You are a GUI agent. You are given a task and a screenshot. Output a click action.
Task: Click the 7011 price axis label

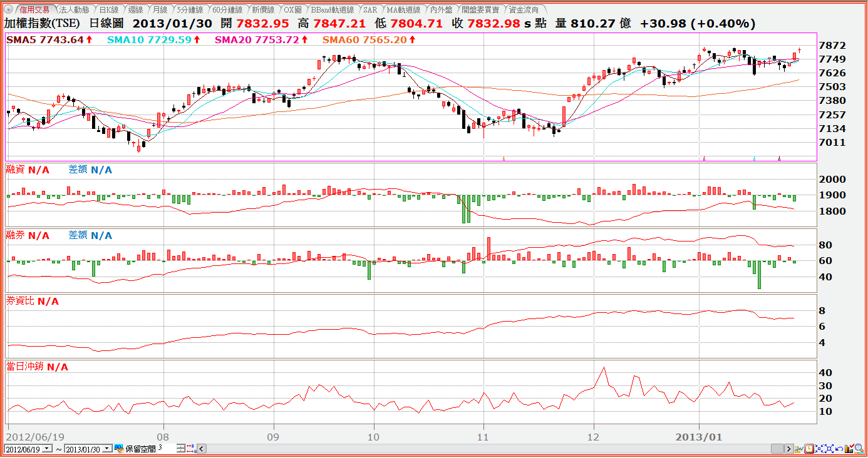coord(833,143)
